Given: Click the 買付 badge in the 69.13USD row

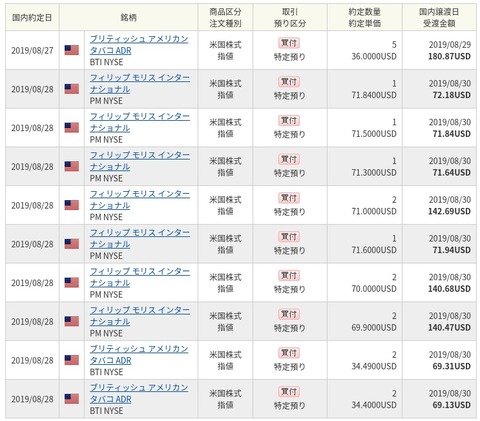Looking at the screenshot, I should coord(289,391).
